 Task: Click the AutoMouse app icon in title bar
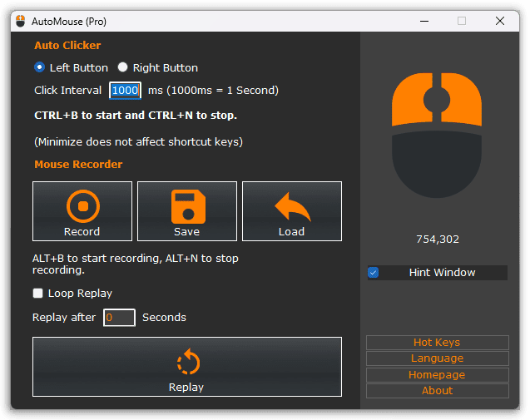coord(21,22)
